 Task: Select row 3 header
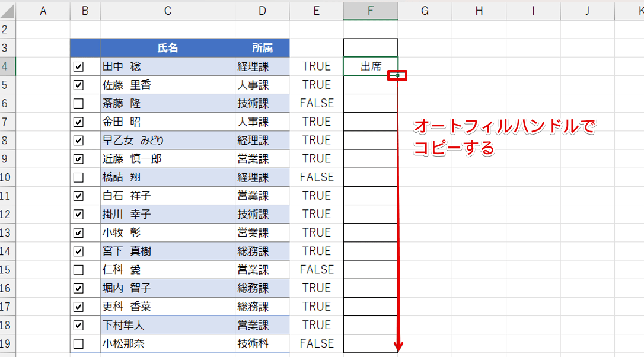7,48
